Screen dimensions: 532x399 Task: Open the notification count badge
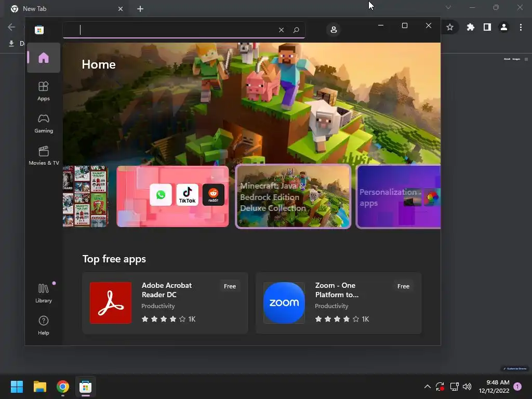(517, 387)
